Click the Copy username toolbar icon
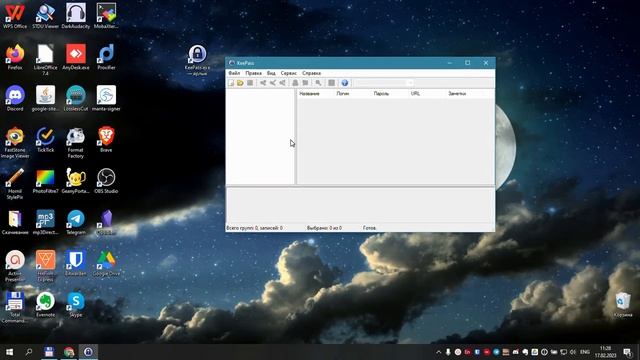Image resolution: width=640 pixels, height=360 pixels. [296, 83]
